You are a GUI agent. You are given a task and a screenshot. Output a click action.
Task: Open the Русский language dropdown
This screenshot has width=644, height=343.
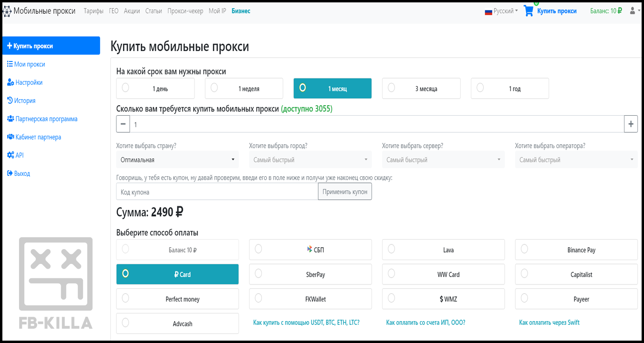click(x=501, y=11)
